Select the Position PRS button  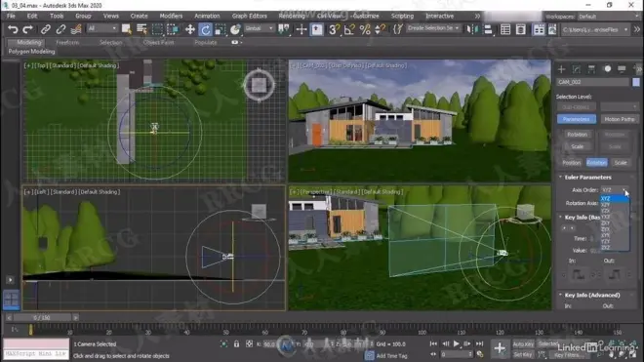(571, 163)
